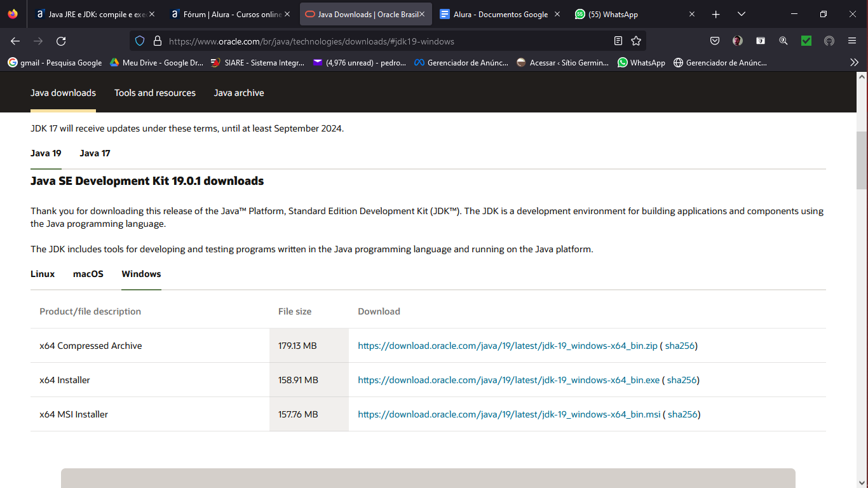Screen dimensions: 868x488
Task: Open the circular chat extension icon
Action: (x=829, y=41)
